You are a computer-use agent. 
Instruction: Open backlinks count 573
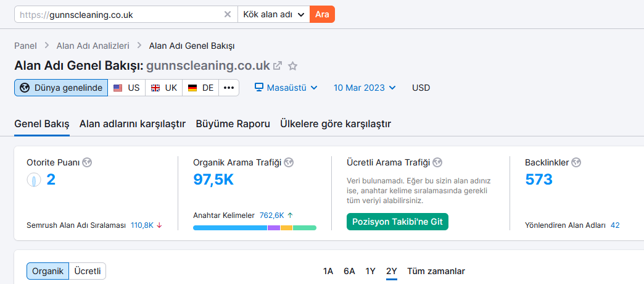click(539, 180)
